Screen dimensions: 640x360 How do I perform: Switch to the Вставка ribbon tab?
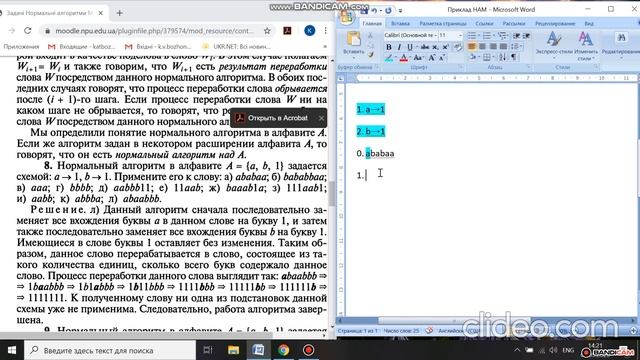(400, 24)
